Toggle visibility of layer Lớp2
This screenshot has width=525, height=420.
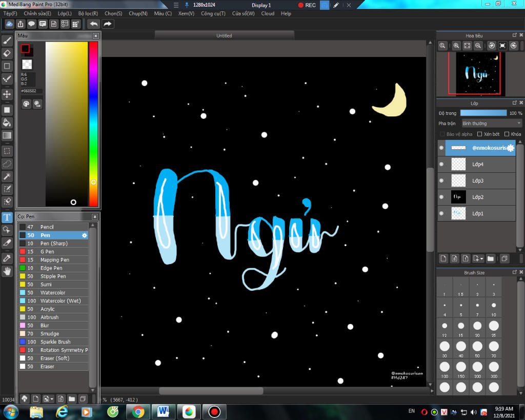coord(441,197)
